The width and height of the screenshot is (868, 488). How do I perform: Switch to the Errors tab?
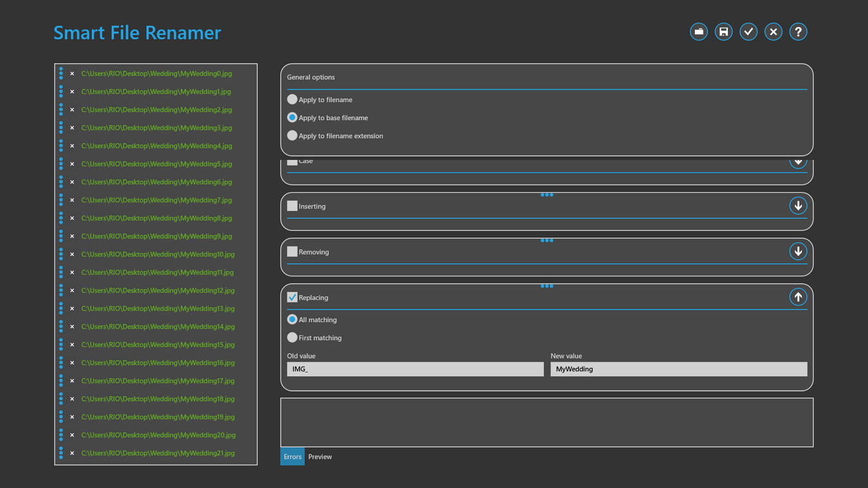click(293, 456)
